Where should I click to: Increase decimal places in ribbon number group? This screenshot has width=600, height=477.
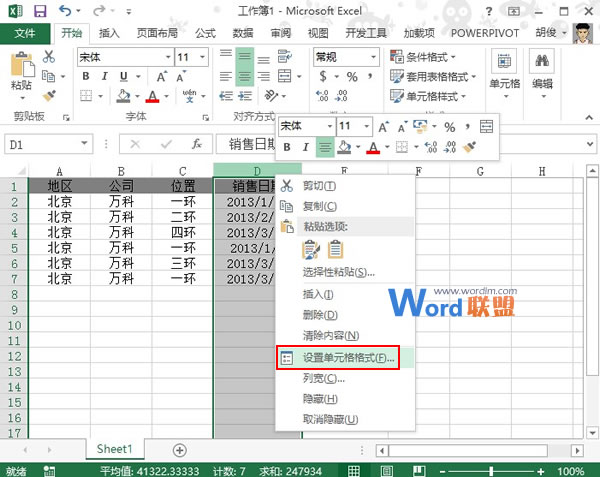[322, 96]
